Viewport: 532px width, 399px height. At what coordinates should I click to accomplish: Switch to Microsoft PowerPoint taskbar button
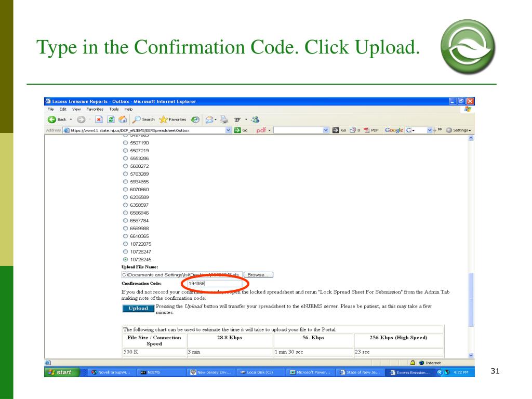pyautogui.click(x=310, y=372)
